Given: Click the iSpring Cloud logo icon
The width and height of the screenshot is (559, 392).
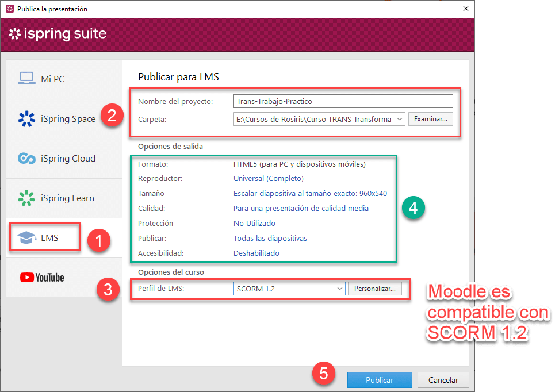Looking at the screenshot, I should [x=26, y=158].
